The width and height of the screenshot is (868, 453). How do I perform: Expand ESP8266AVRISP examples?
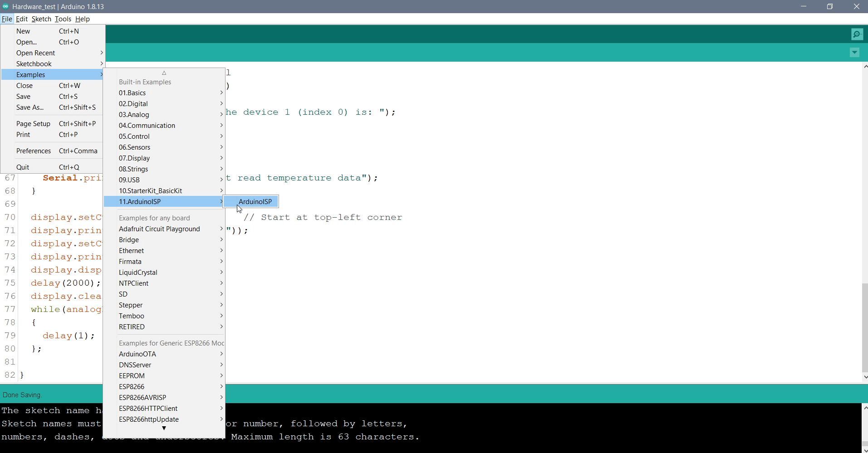pos(164,398)
